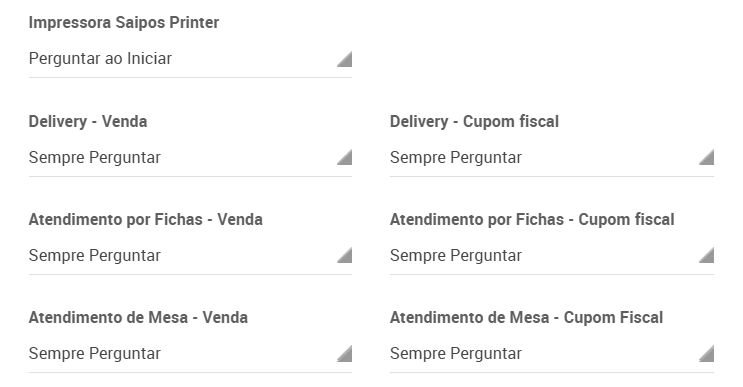Click the 'Impressora Saipos Printer' label
Screen dimensions: 743x387
click(124, 23)
